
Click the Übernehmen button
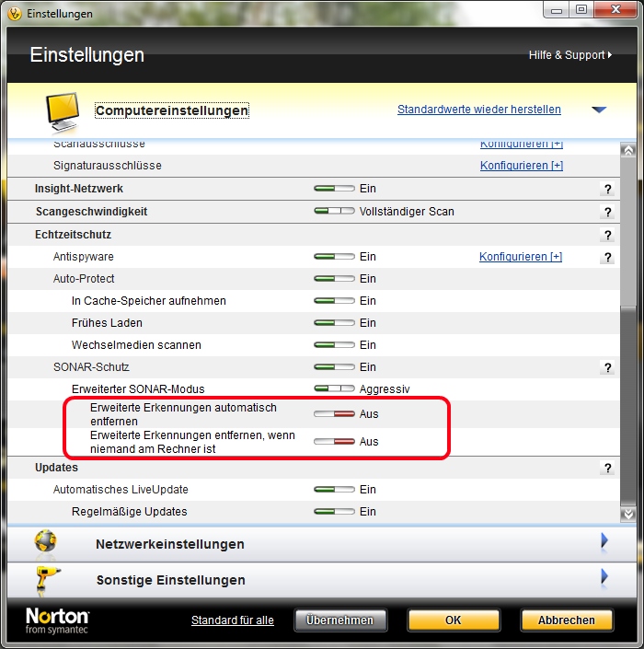340,620
